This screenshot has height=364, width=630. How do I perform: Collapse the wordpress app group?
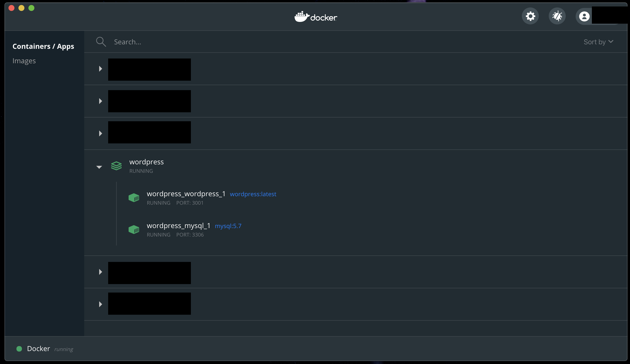[x=99, y=167]
